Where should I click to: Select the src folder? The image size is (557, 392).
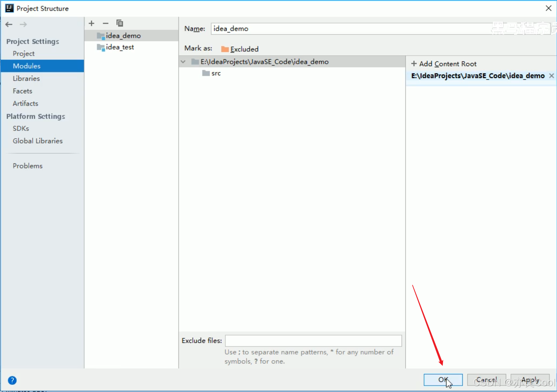(212, 73)
